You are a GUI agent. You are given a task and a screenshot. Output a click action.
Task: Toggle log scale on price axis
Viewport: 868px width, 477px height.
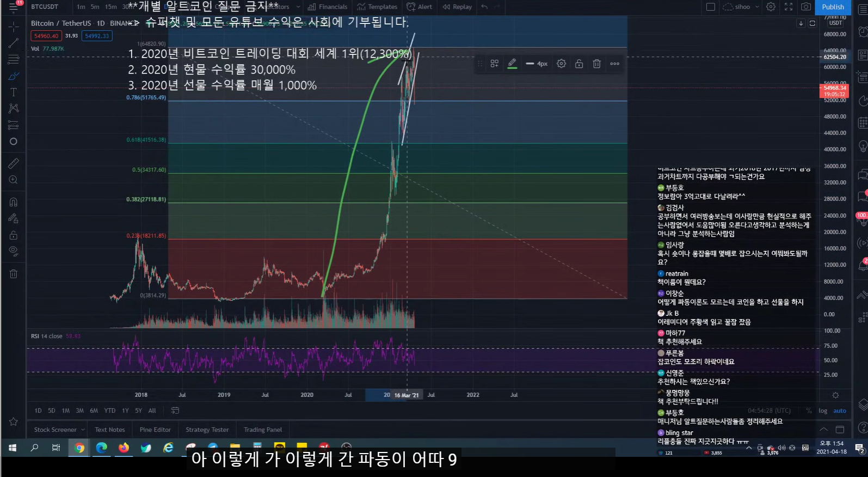tap(823, 411)
